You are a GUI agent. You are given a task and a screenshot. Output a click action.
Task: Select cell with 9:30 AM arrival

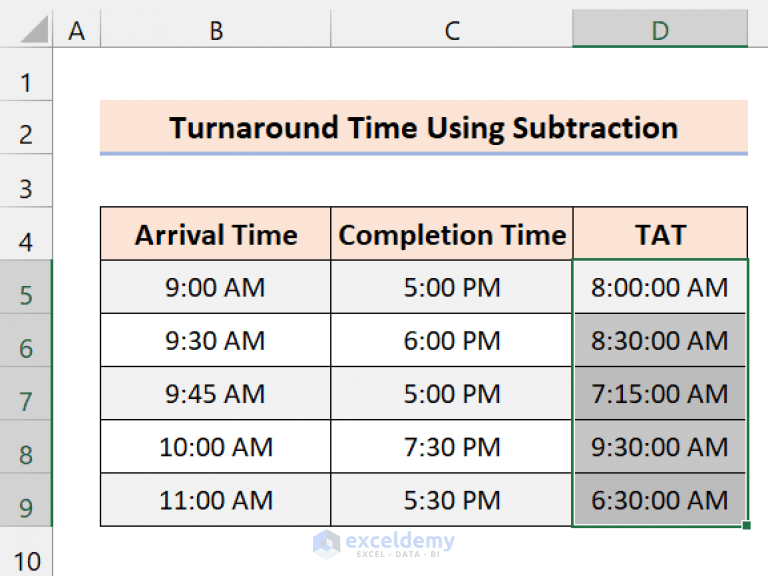tap(216, 340)
